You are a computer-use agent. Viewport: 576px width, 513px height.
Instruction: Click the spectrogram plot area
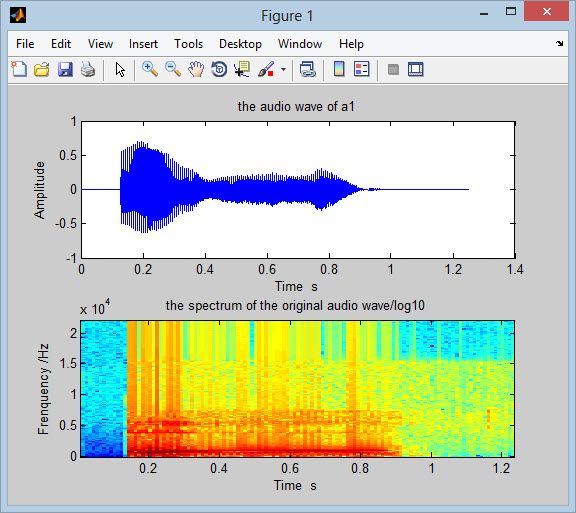tap(297, 389)
